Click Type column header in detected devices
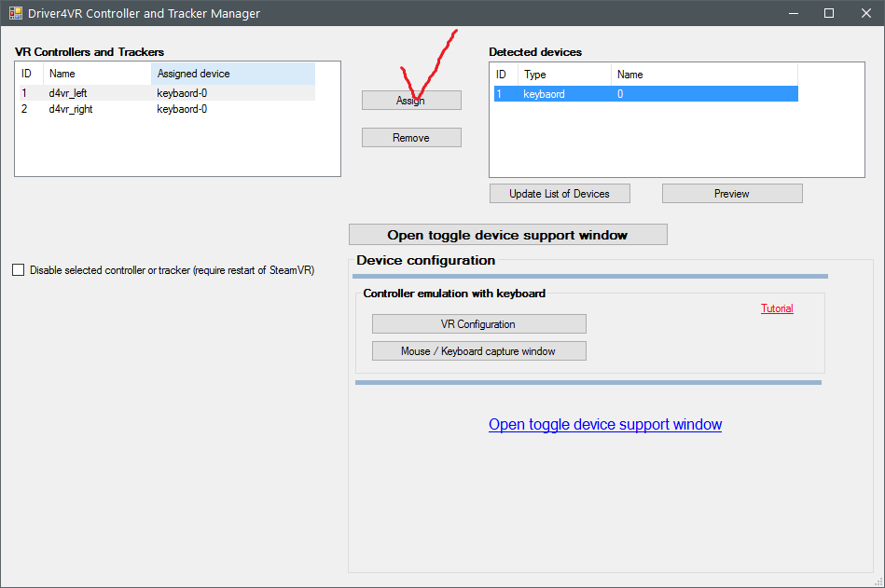The image size is (885, 588). (x=564, y=75)
